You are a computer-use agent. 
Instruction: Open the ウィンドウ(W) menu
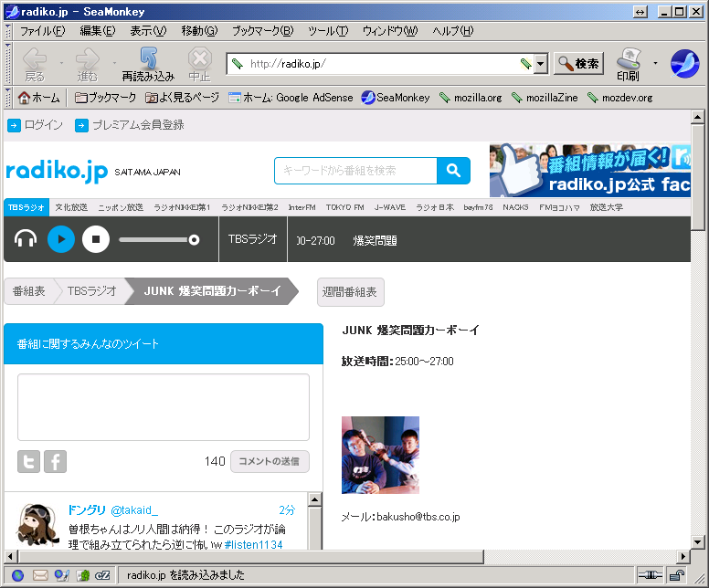point(390,31)
